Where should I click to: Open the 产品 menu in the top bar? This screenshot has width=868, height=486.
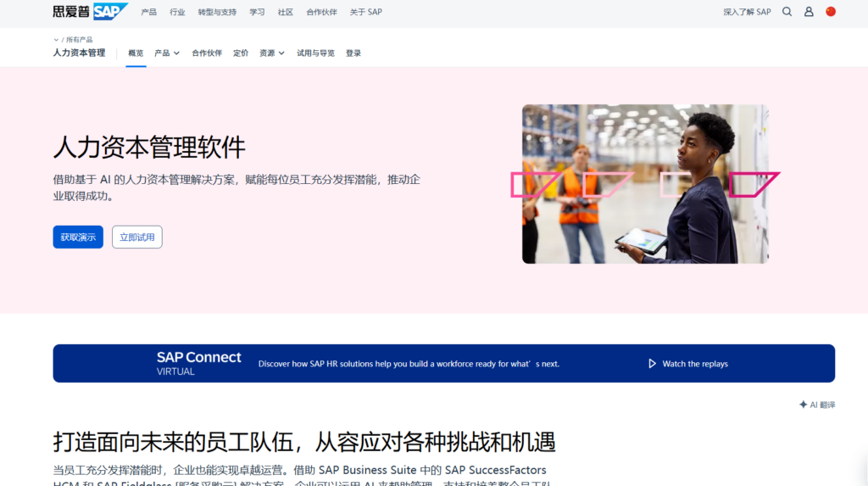149,12
